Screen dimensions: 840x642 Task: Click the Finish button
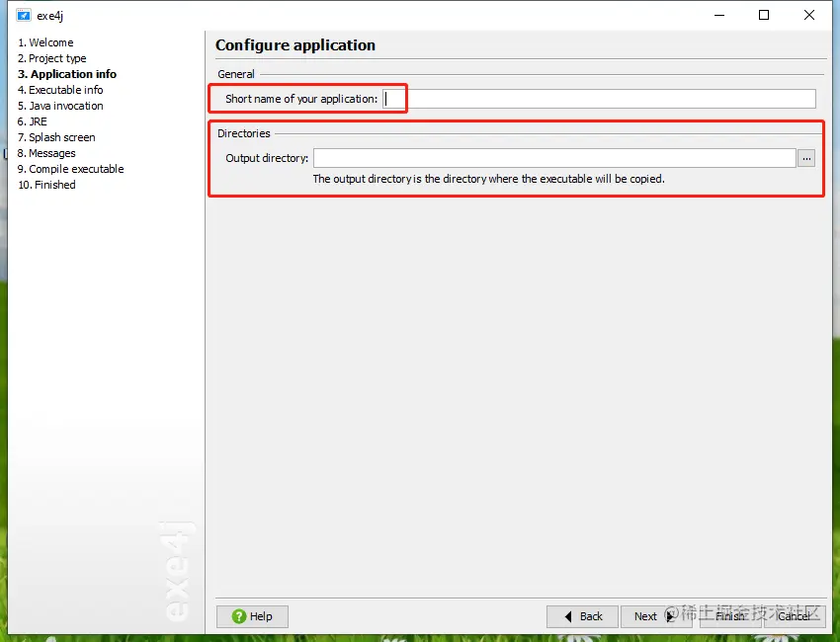pyautogui.click(x=730, y=616)
